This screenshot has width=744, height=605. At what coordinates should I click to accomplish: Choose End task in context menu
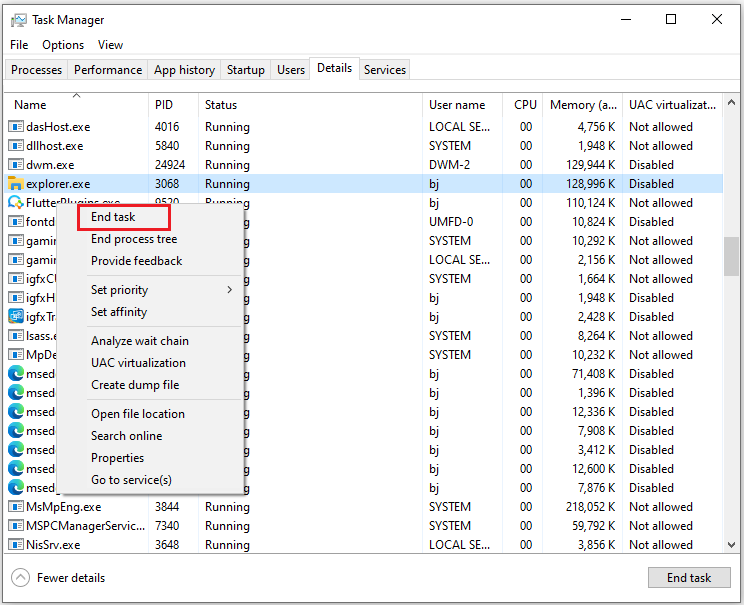113,217
